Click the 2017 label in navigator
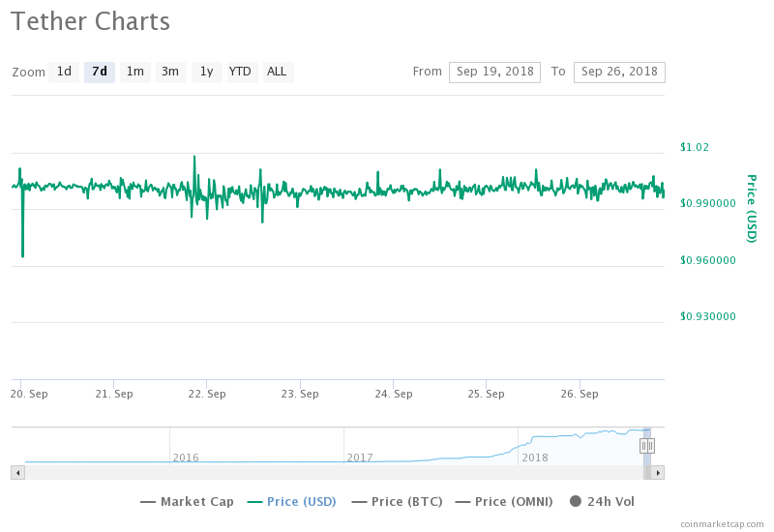 (360, 458)
